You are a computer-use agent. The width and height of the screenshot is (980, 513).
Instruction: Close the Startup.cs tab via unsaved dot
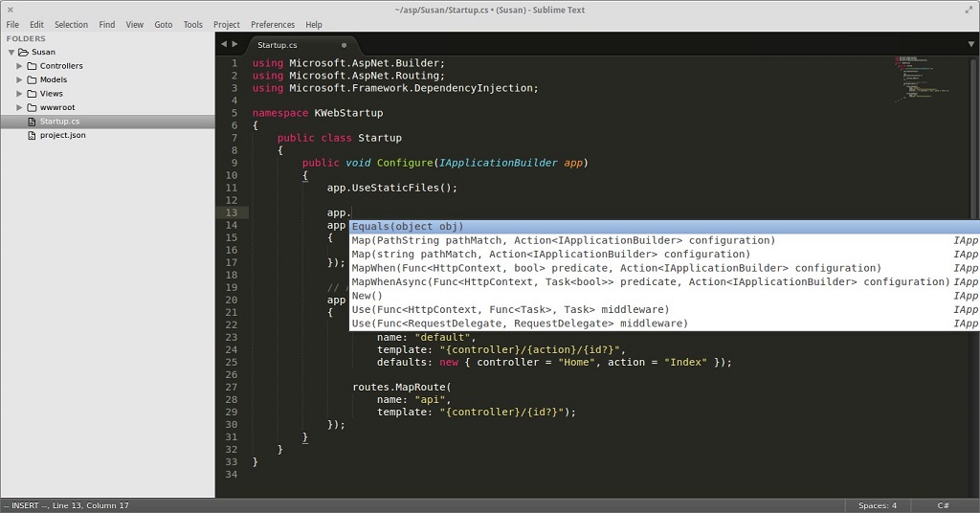[x=344, y=45]
